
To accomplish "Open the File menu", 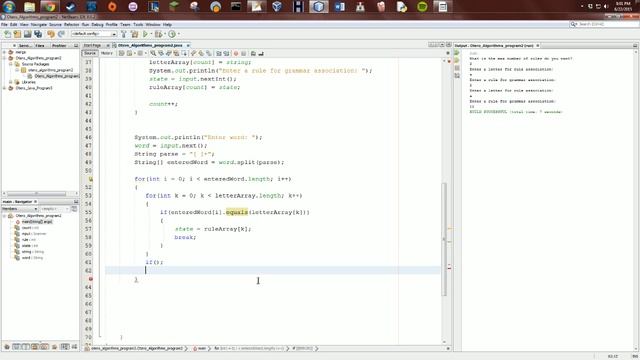I will click(x=4, y=25).
